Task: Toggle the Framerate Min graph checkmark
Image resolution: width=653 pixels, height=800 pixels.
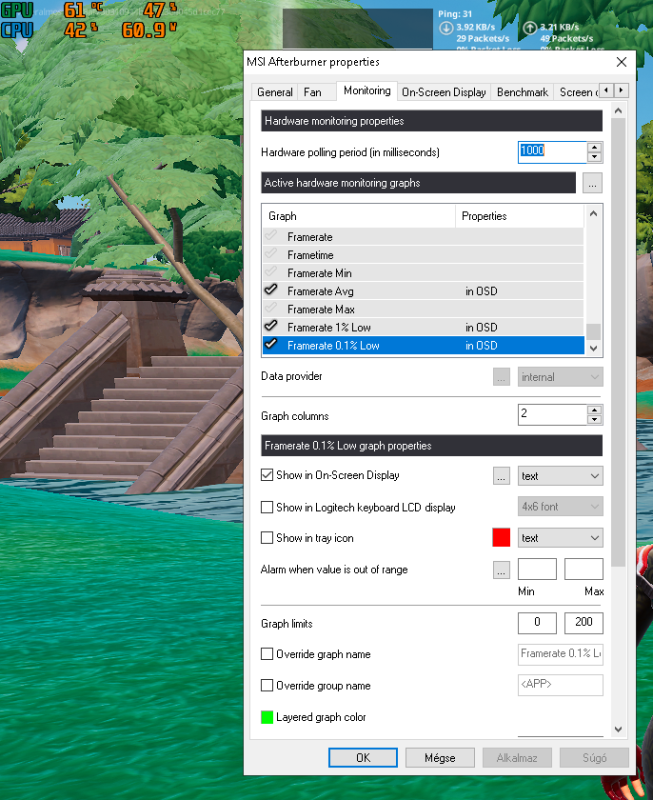Action: click(271, 272)
